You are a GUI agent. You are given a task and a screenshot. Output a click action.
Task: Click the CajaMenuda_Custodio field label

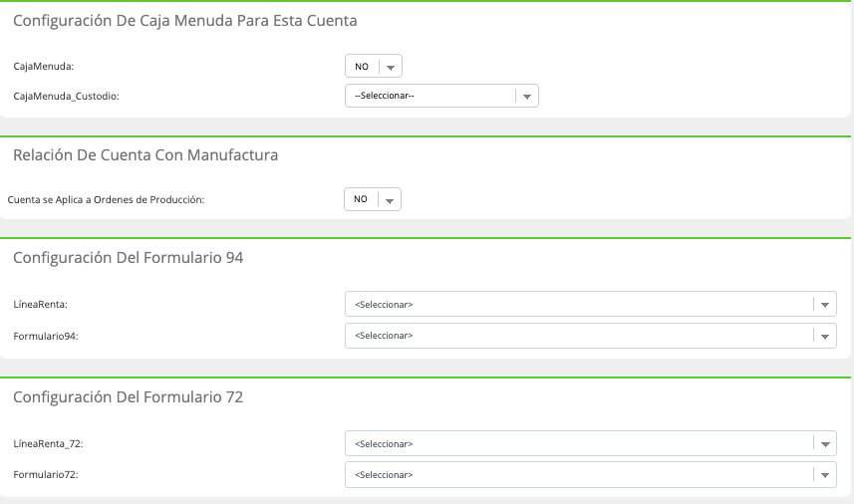(x=66, y=97)
